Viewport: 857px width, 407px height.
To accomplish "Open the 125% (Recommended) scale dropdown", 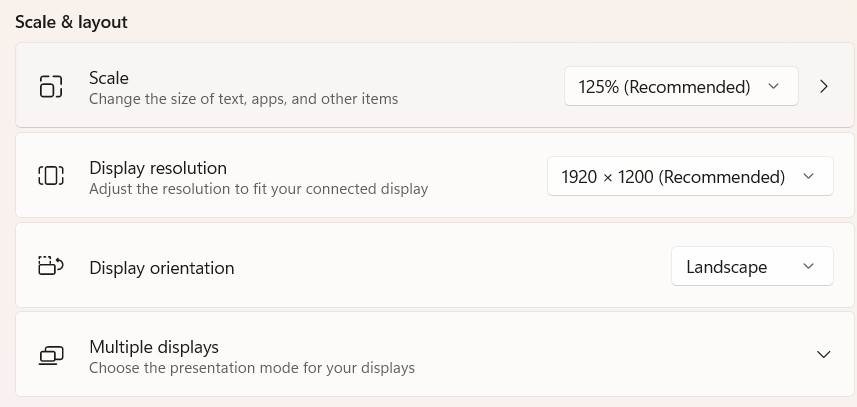I will pos(681,86).
